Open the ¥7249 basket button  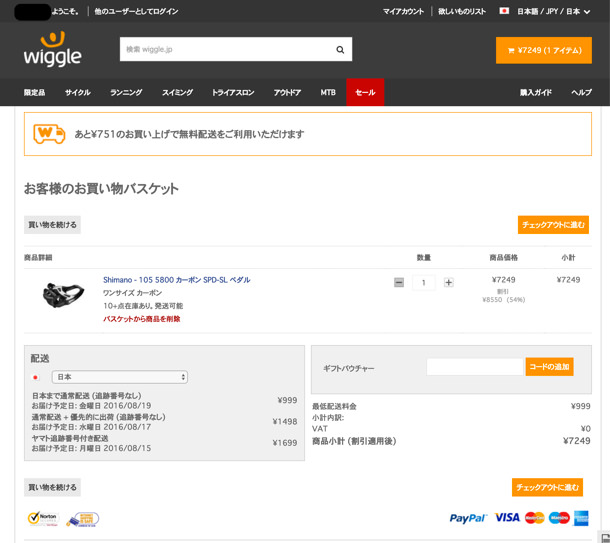(x=544, y=50)
